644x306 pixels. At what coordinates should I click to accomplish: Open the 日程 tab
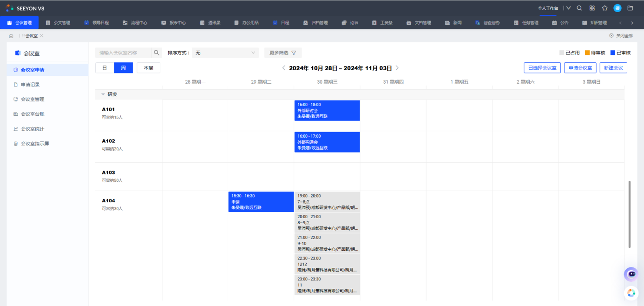click(281, 23)
